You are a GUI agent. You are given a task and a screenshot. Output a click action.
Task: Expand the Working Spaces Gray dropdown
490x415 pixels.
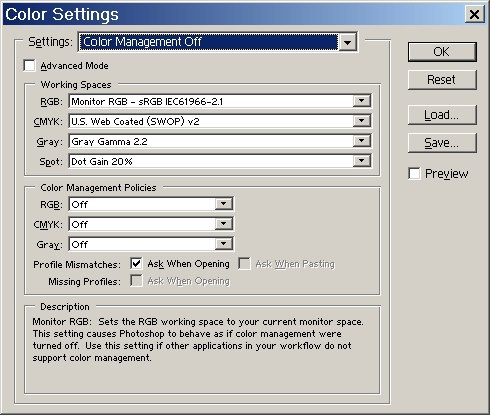pyautogui.click(x=362, y=141)
